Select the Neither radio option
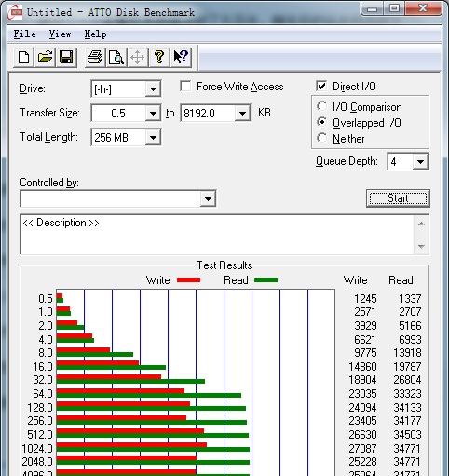 click(x=322, y=138)
